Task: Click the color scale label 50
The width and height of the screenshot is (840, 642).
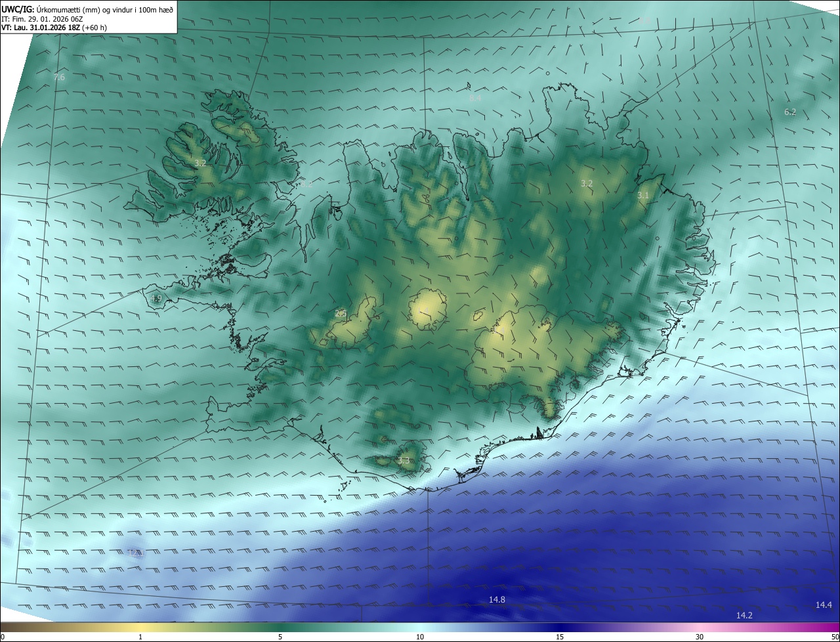Action: (x=835, y=637)
